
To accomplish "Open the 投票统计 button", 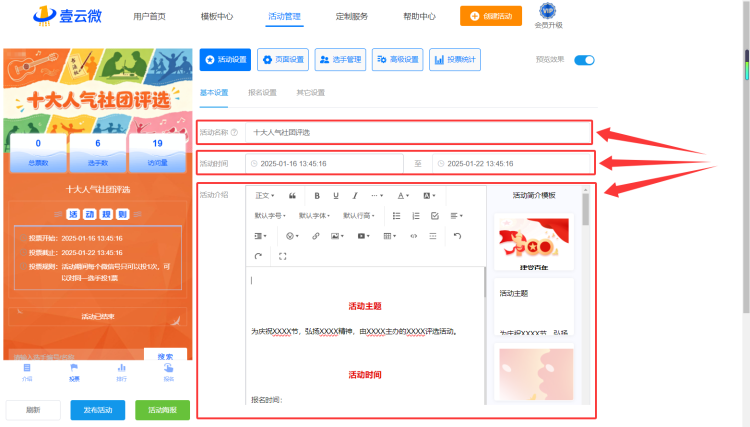I will (455, 59).
